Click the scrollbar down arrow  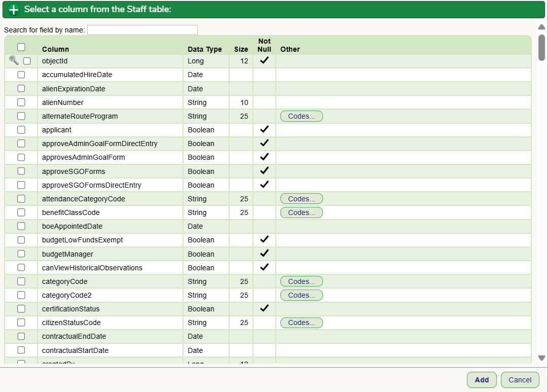click(x=542, y=358)
